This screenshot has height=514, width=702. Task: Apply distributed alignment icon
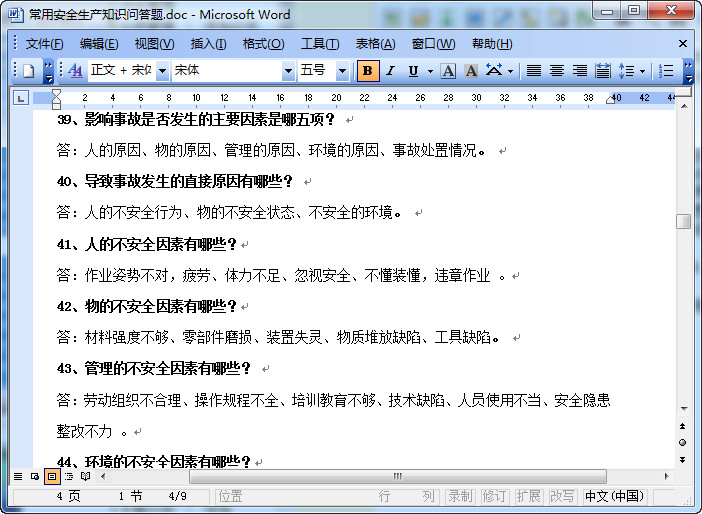(x=603, y=71)
